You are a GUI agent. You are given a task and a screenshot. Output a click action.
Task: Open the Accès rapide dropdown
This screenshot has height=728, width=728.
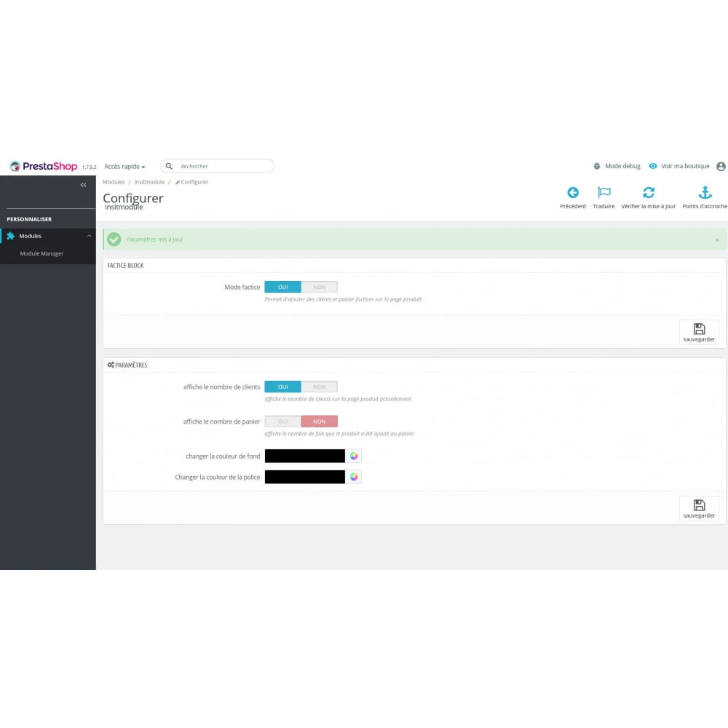[124, 167]
